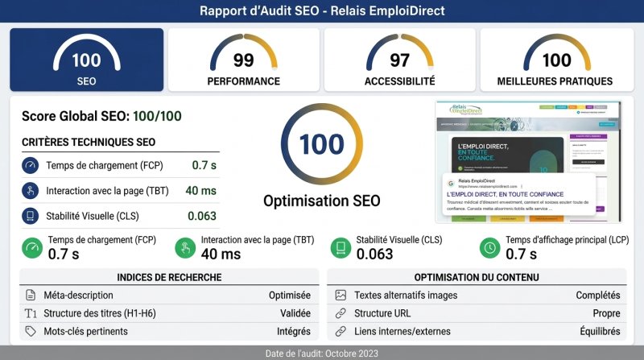The height and width of the screenshot is (360, 644).
Task: Click the speedometer icon beside FCP in Critères Techniques
Action: tap(31, 166)
